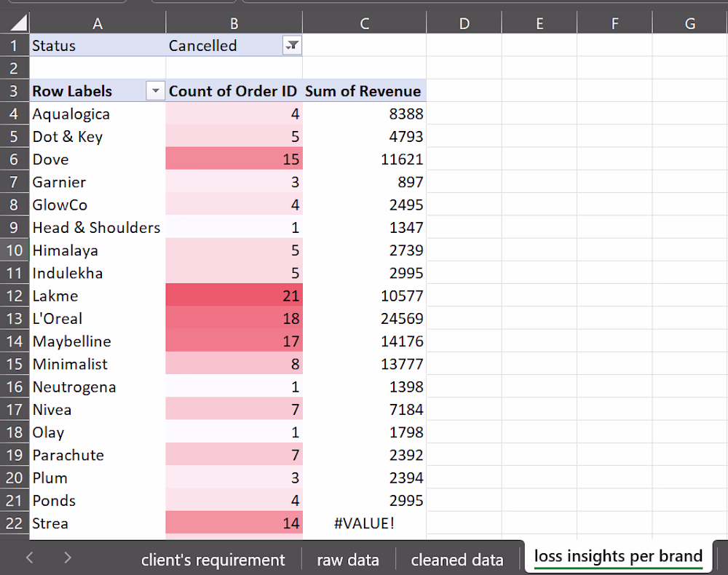Select column D header
This screenshot has height=575, width=728.
click(x=464, y=23)
